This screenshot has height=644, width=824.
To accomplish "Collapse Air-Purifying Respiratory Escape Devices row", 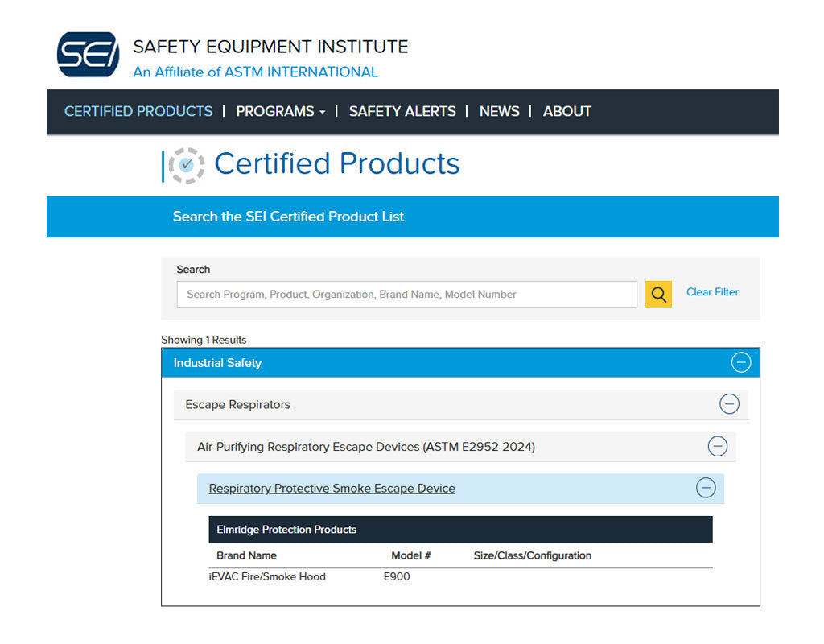I will pyautogui.click(x=717, y=446).
